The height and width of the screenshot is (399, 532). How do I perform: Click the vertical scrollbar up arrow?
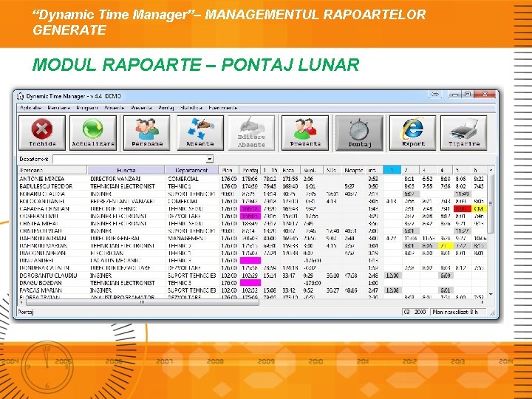pos(491,170)
